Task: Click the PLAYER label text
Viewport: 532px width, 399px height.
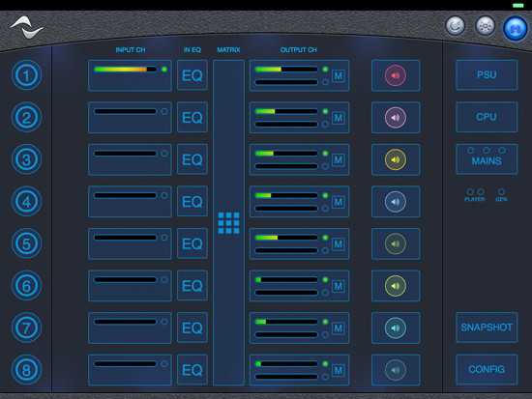Action: [474, 199]
